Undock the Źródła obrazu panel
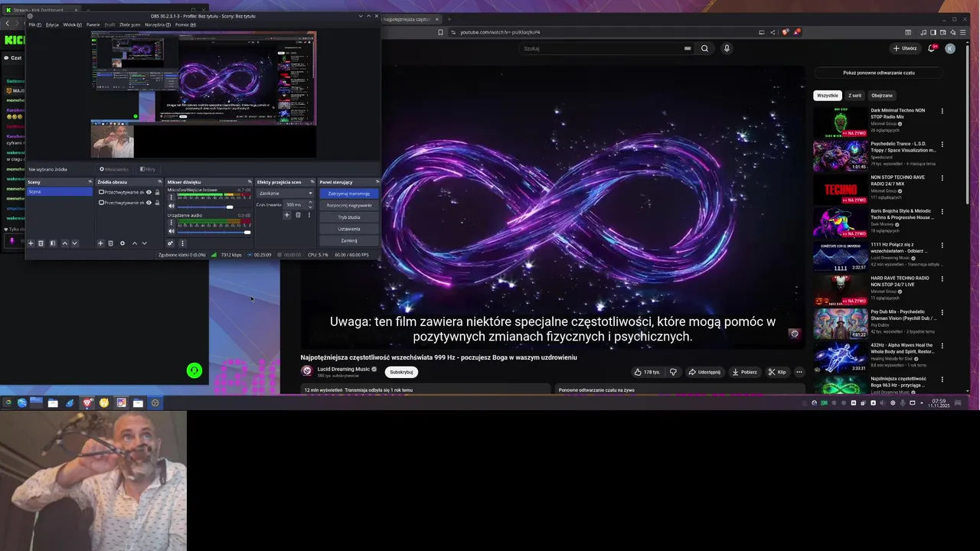Screen dimensions: 980x551 [x=160, y=181]
